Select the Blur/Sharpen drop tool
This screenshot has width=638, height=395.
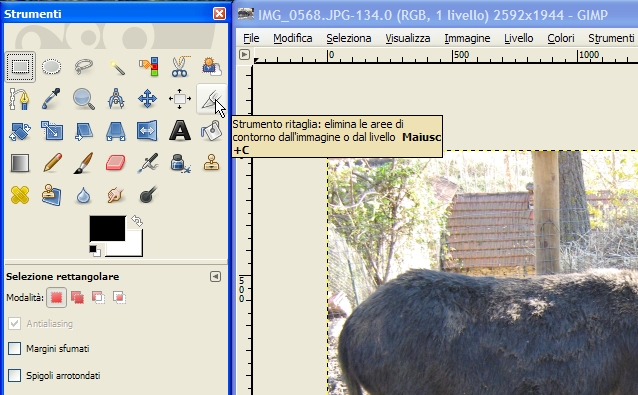click(x=83, y=196)
